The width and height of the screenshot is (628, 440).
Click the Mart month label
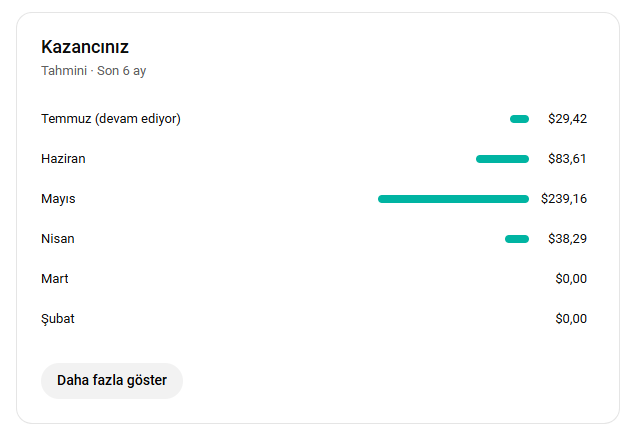(x=55, y=279)
